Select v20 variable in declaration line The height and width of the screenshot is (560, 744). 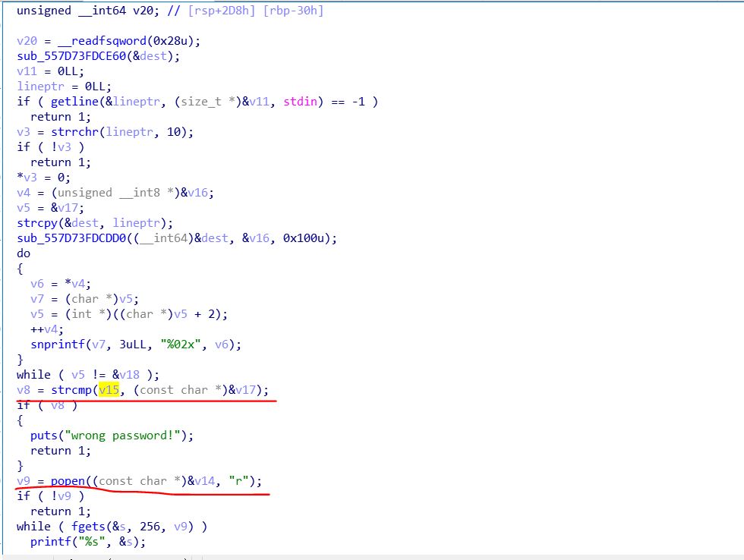pos(143,11)
